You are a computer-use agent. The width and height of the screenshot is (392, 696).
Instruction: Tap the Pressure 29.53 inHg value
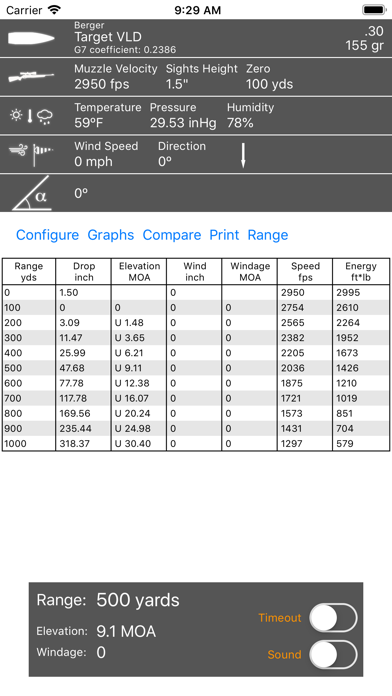183,123
